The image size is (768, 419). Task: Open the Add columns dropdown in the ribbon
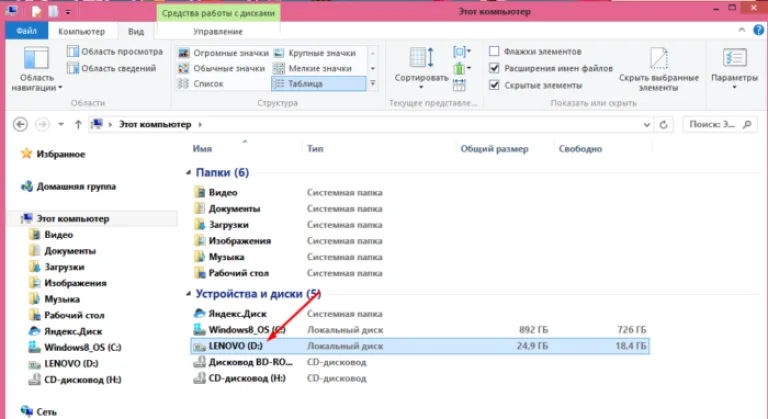coord(461,68)
